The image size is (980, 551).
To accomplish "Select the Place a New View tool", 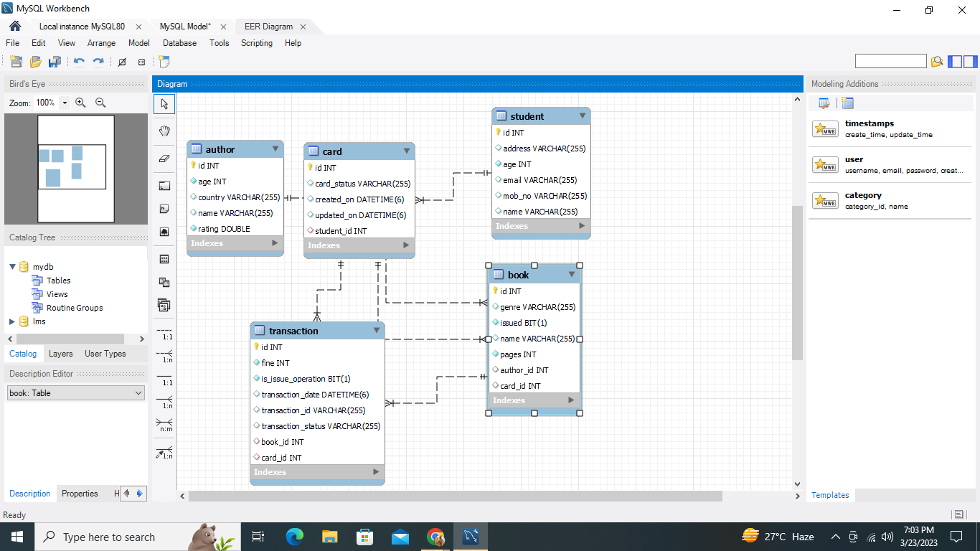I will (x=164, y=282).
